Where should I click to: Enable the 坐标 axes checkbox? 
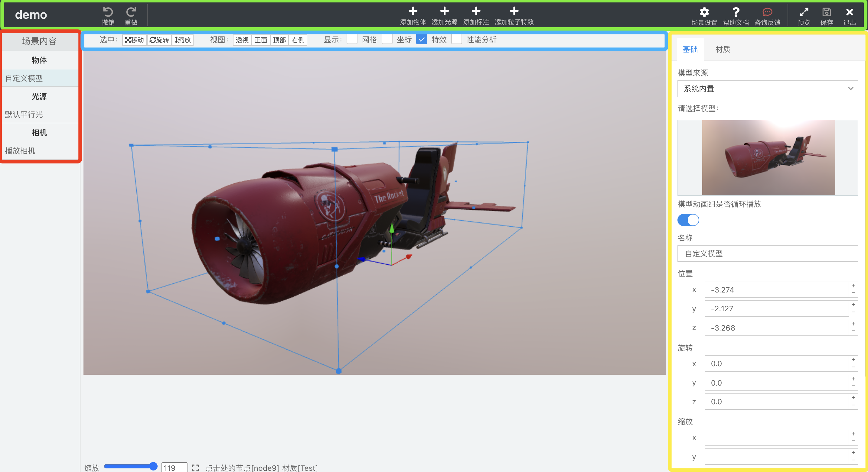pos(387,39)
